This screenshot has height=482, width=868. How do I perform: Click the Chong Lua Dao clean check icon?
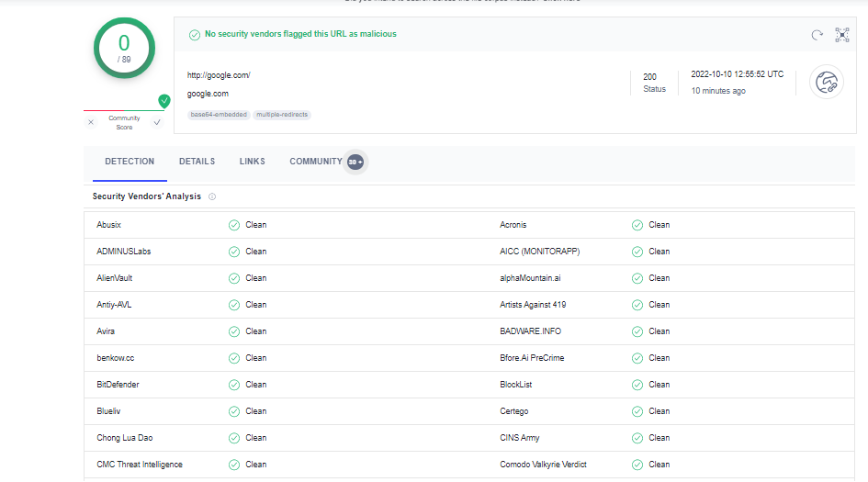pyautogui.click(x=234, y=438)
